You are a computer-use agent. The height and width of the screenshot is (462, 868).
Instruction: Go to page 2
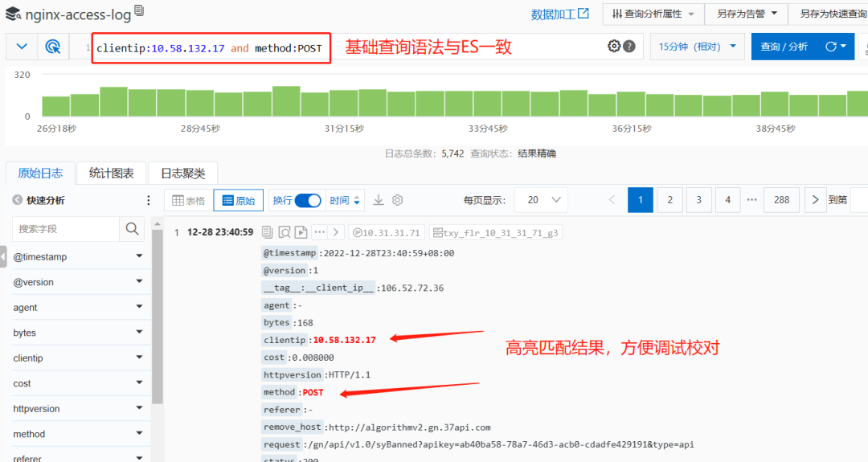click(x=669, y=200)
